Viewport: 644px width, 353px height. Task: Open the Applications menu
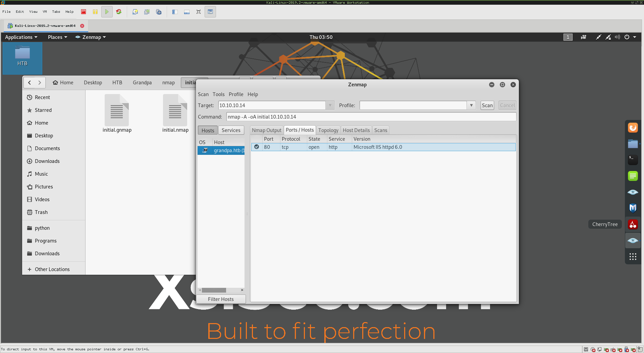tap(21, 37)
